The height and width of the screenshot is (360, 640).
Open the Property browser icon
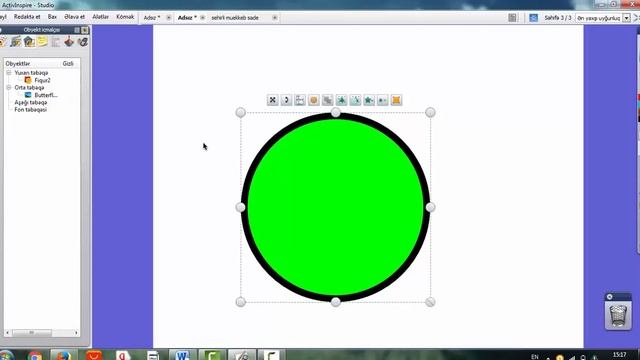coord(56,42)
